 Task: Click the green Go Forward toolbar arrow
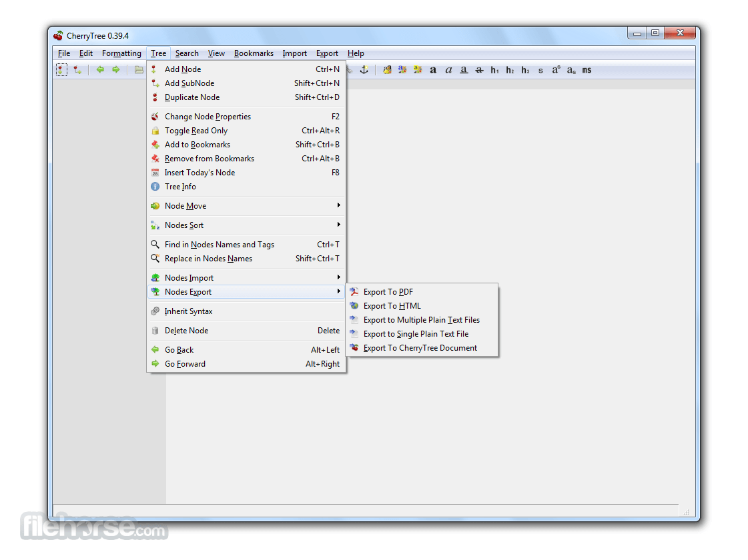pyautogui.click(x=116, y=69)
